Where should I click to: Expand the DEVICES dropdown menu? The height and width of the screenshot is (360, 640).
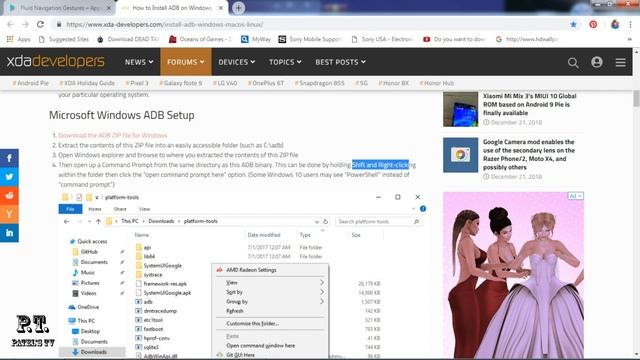point(237,62)
